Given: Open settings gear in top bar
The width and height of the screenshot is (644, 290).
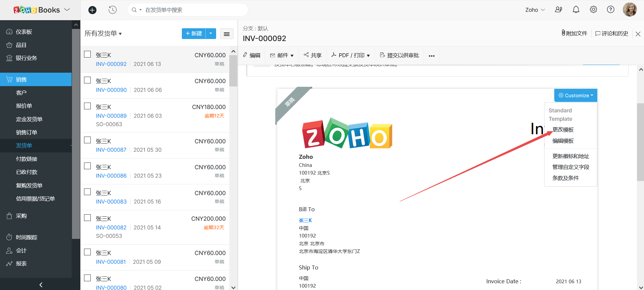Looking at the screenshot, I should [593, 10].
